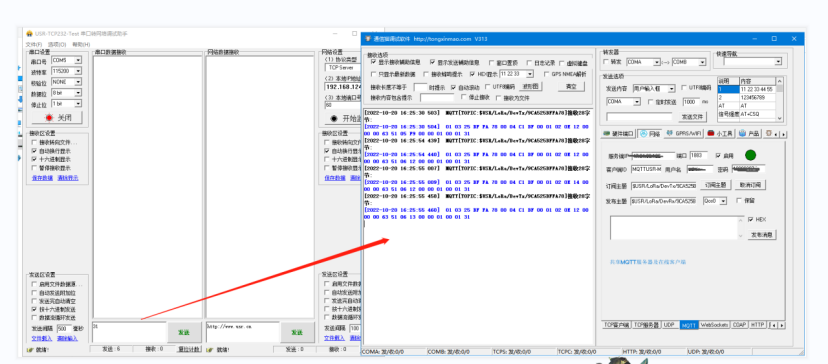Open the 产品 product tab
The width and height of the screenshot is (828, 364).
[x=749, y=134]
